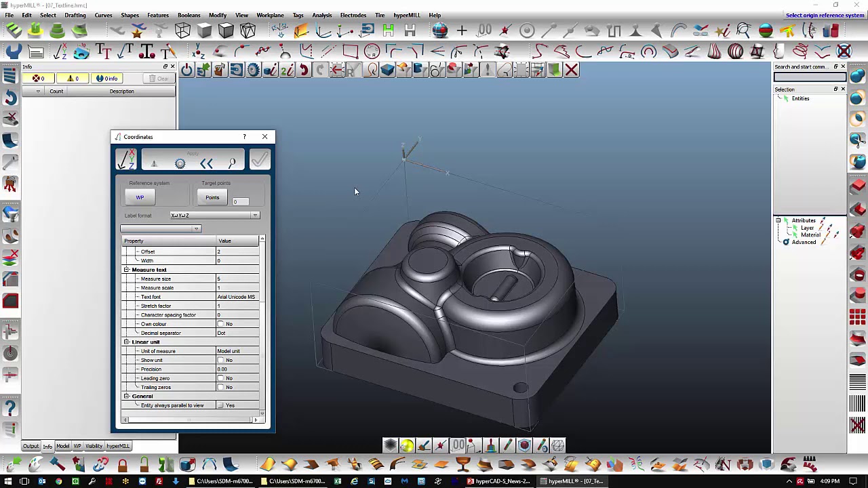868x488 pixels.
Task: Open the Electrodes menu
Action: [x=353, y=15]
